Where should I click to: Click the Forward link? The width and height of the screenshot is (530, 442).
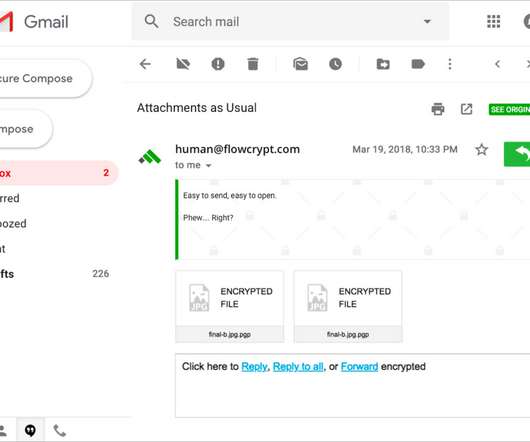pyautogui.click(x=359, y=367)
